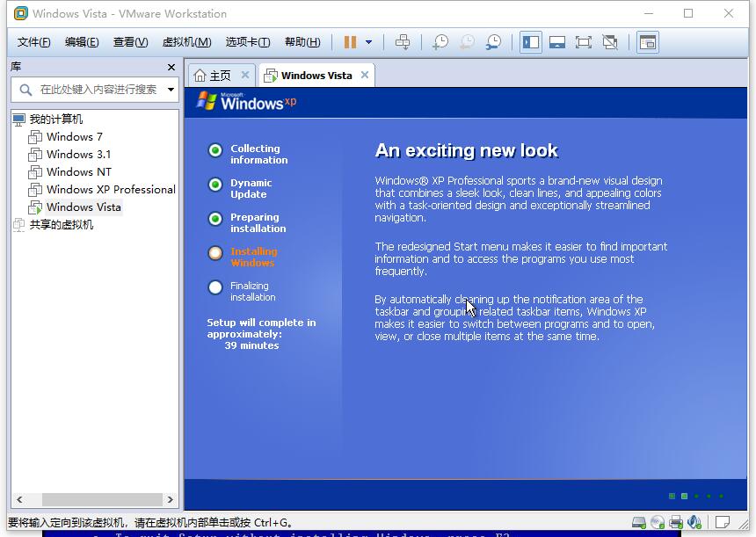
Task: Click the 我的计算机 computer icon
Action: click(x=18, y=120)
